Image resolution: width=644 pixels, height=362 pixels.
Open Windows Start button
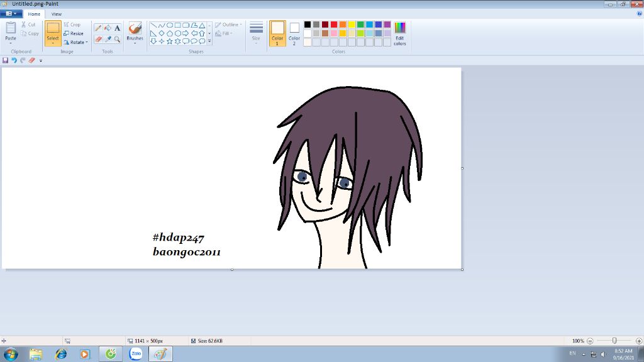(x=10, y=354)
